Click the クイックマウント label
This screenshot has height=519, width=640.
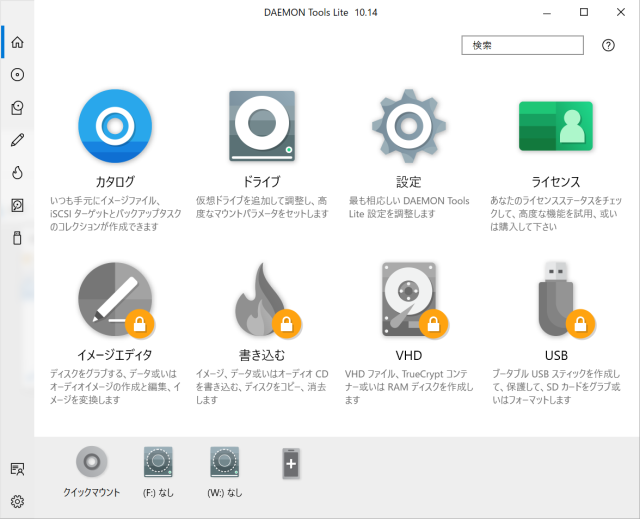click(91, 492)
